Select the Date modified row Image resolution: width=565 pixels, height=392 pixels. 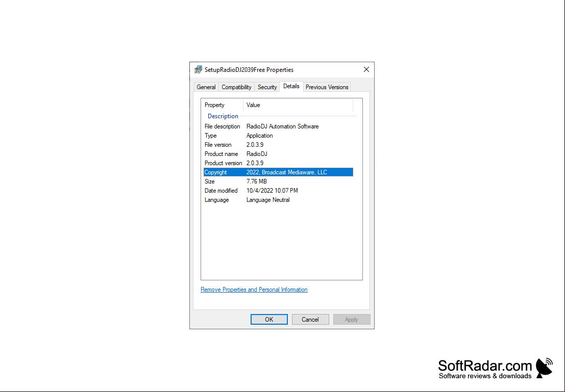pyautogui.click(x=278, y=191)
